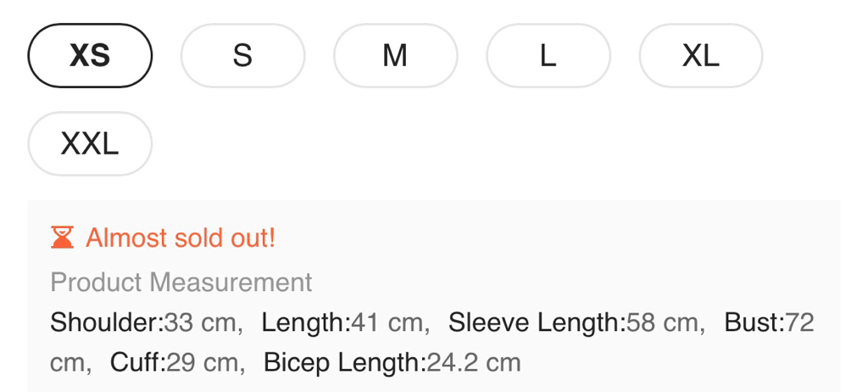Image resolution: width=868 pixels, height=392 pixels.
Task: Click the 24.2 cm bicep value
Action: pyautogui.click(x=473, y=363)
